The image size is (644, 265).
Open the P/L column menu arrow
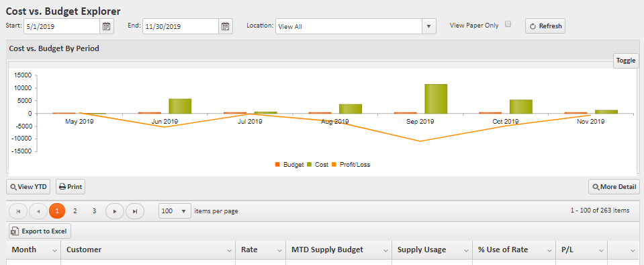tap(601, 250)
